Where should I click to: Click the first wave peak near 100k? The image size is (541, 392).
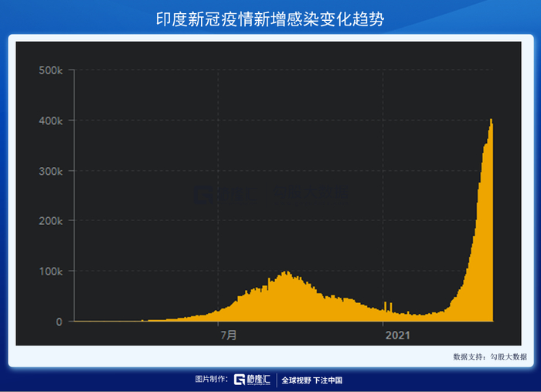click(x=286, y=273)
